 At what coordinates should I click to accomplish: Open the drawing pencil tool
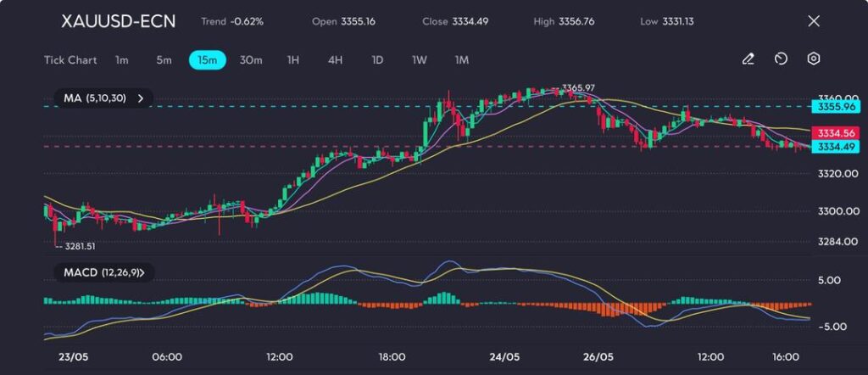(748, 59)
